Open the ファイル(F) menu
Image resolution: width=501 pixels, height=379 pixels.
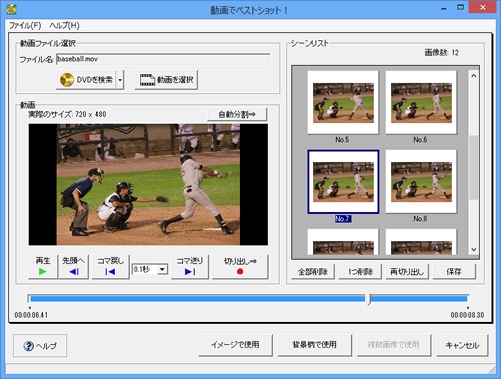click(25, 26)
